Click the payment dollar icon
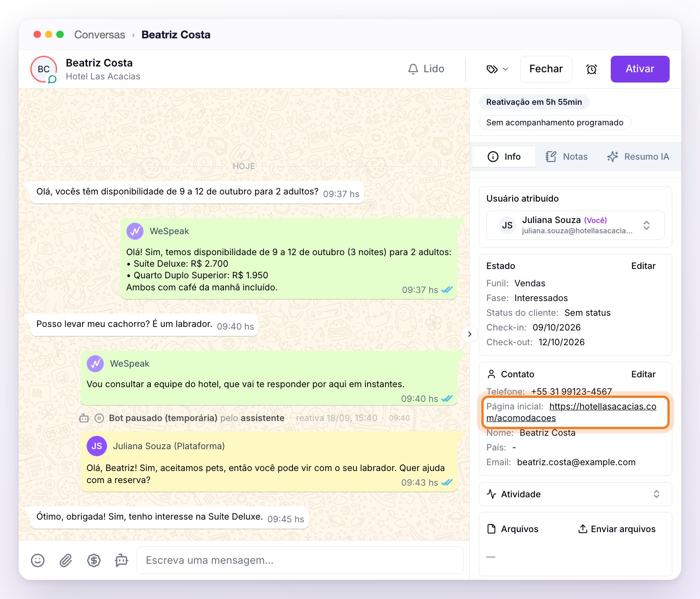Viewport: 700px width, 599px height. click(x=94, y=560)
